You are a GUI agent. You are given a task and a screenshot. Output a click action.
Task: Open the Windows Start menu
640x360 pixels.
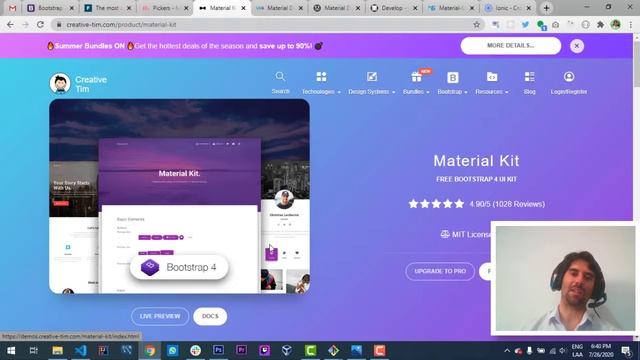(x=11, y=351)
